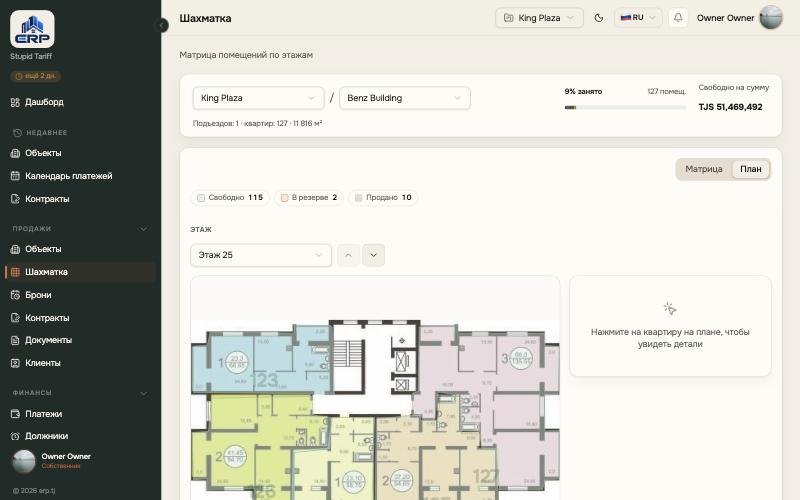
Task: Switch to the Матрица view
Action: point(704,169)
